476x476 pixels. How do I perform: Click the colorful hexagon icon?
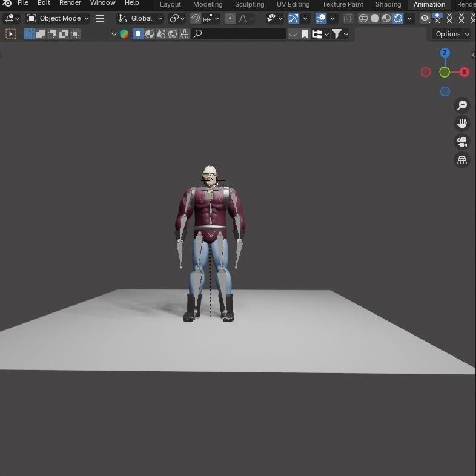click(124, 34)
